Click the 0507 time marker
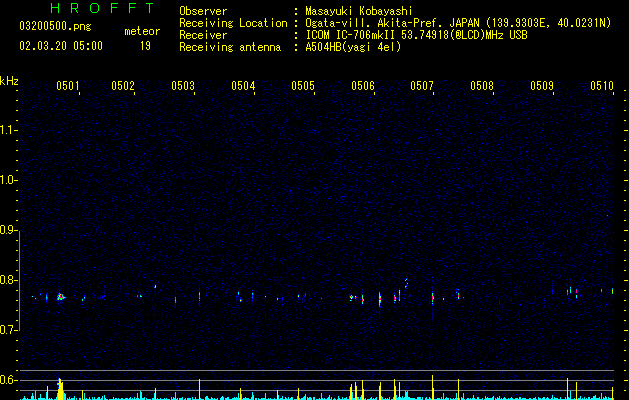629x400 pixels. tap(422, 86)
